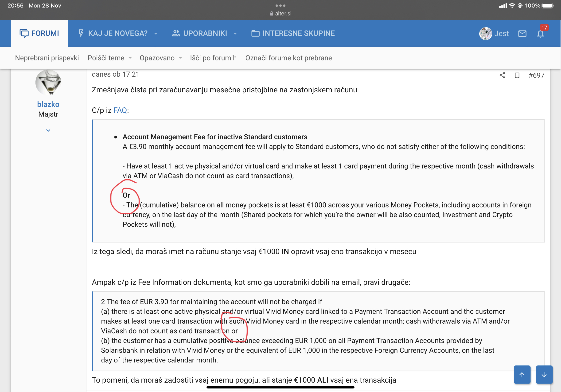Click the post timestamp danes ob 17:21

(x=115, y=74)
